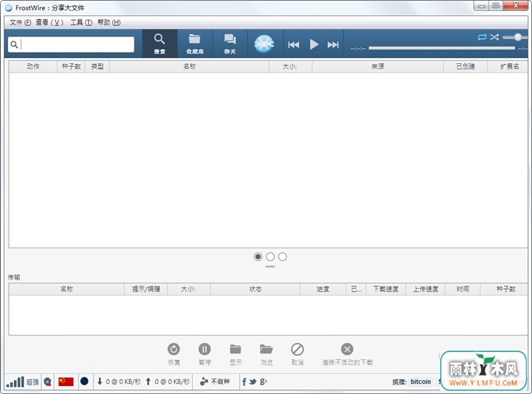Image resolution: width=532 pixels, height=394 pixels.
Task: Sort results by 扩展名 column
Action: [509, 67]
